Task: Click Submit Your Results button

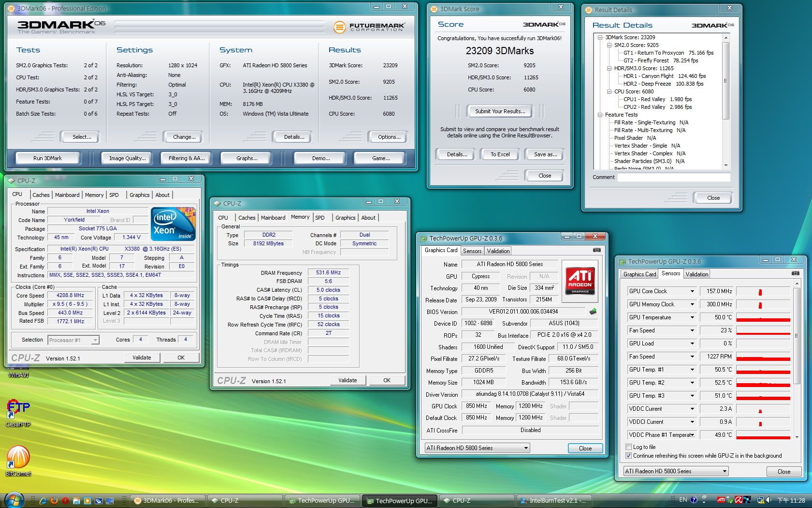Action: (500, 111)
